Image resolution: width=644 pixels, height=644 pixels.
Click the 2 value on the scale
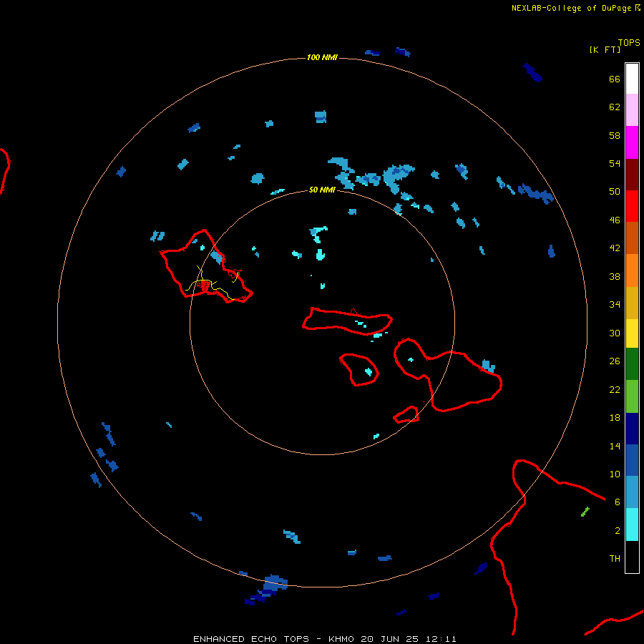click(617, 531)
